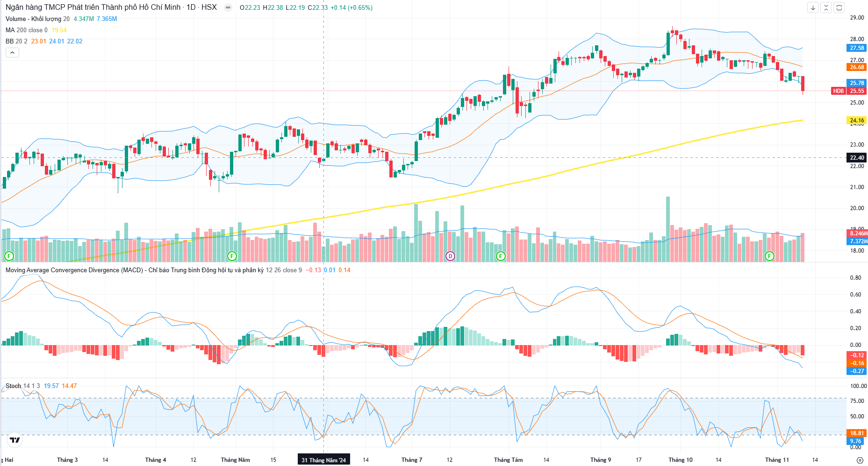The image size is (868, 466).
Task: Maximize the chart pane with the square icon
Action: [x=839, y=7]
